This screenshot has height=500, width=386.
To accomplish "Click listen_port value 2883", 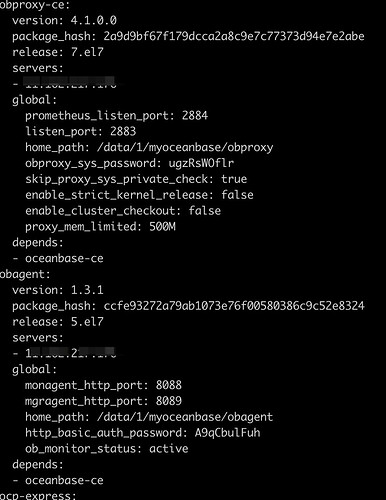I will coord(123,131).
